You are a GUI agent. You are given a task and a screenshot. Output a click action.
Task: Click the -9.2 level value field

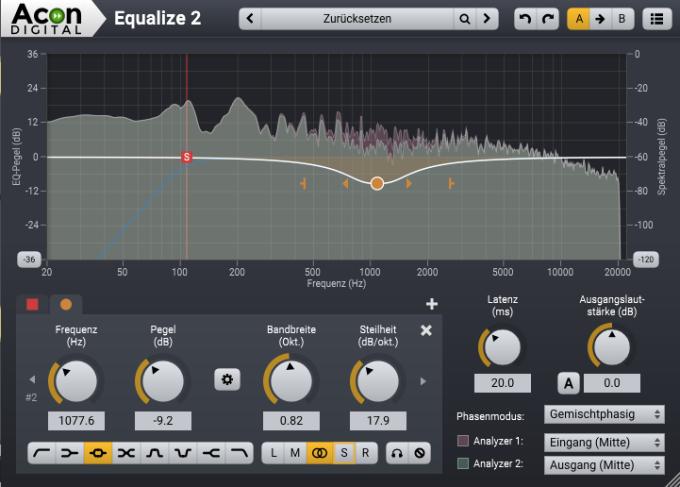coord(163,421)
